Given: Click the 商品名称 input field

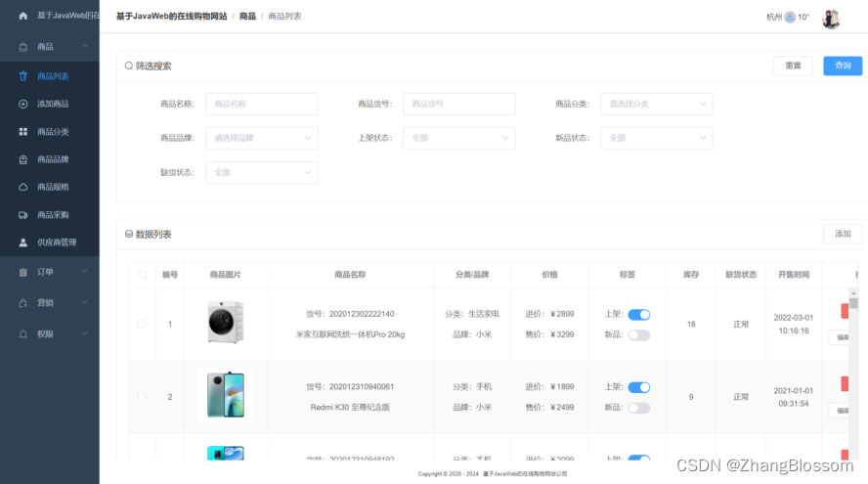Looking at the screenshot, I should [261, 104].
